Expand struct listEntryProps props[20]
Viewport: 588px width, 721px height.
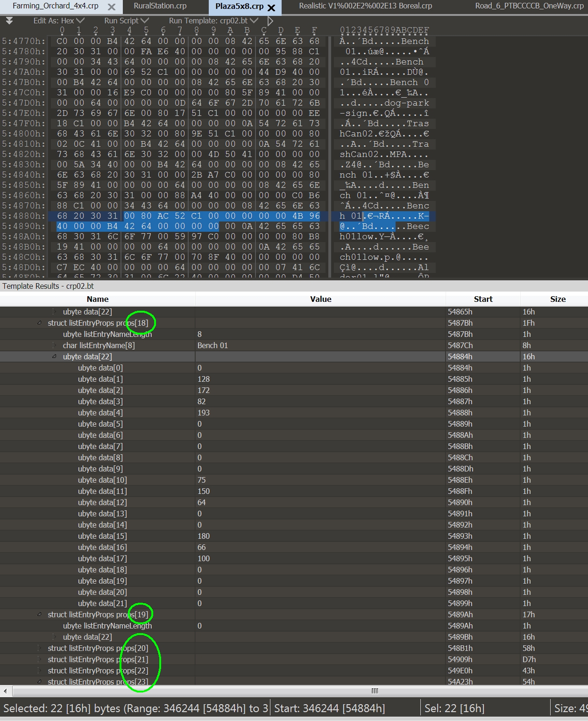click(x=40, y=648)
